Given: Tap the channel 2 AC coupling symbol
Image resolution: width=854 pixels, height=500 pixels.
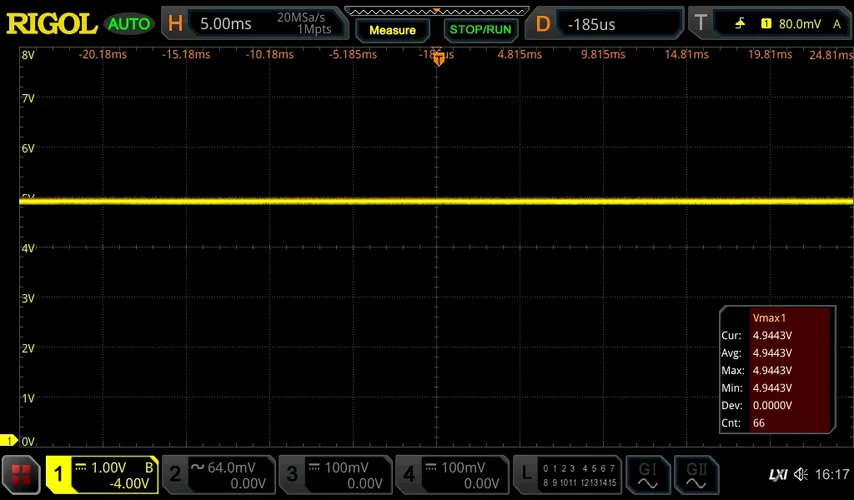Looking at the screenshot, I should point(197,467).
